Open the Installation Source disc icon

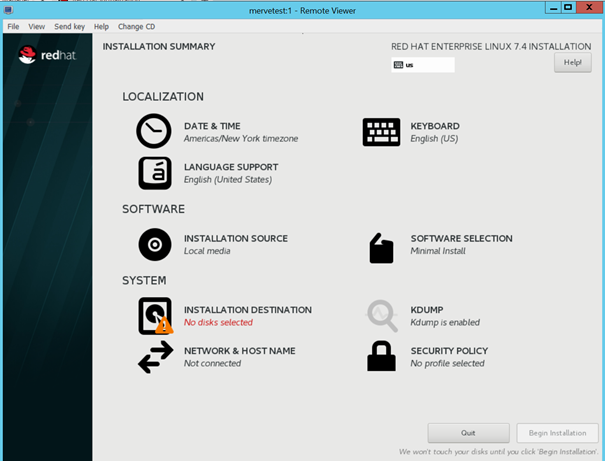(x=155, y=245)
